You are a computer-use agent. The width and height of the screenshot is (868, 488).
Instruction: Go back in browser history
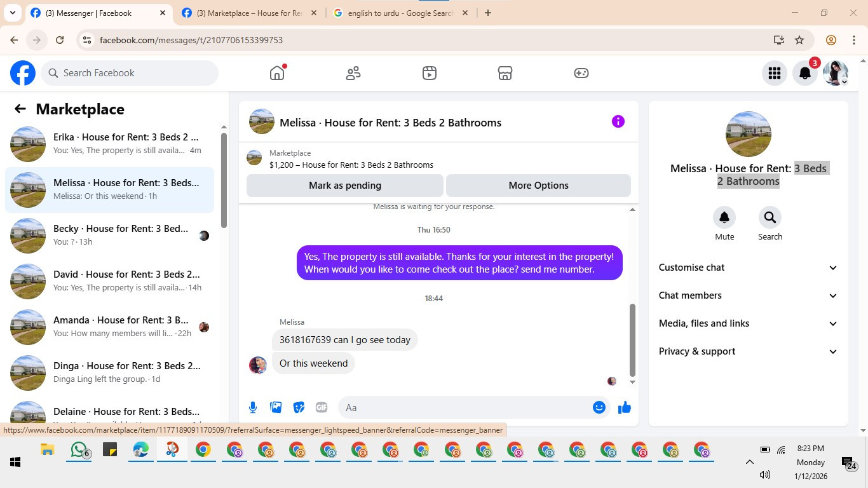tap(14, 40)
